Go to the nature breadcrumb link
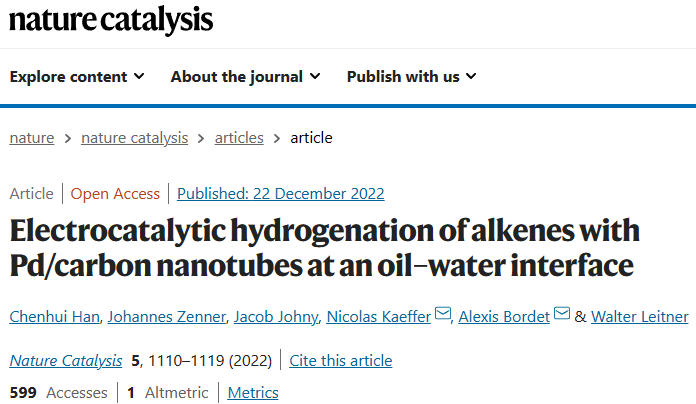The width and height of the screenshot is (696, 404). 32,138
